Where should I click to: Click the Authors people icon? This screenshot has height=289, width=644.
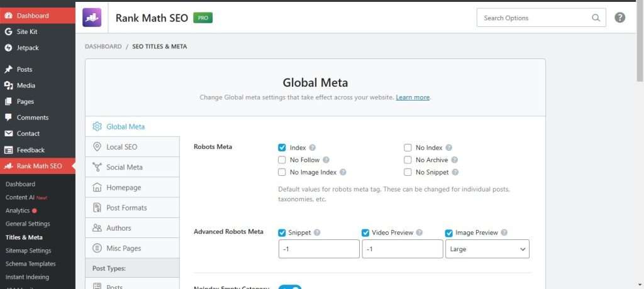pos(97,228)
